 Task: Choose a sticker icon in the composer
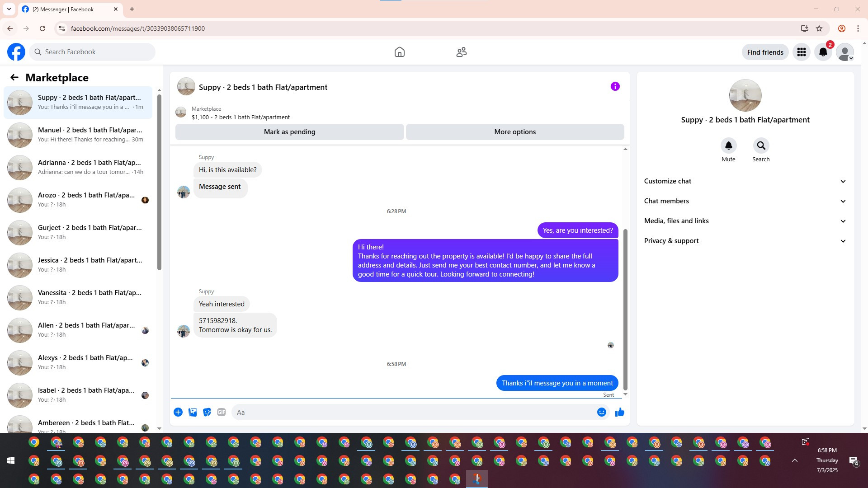pyautogui.click(x=207, y=412)
